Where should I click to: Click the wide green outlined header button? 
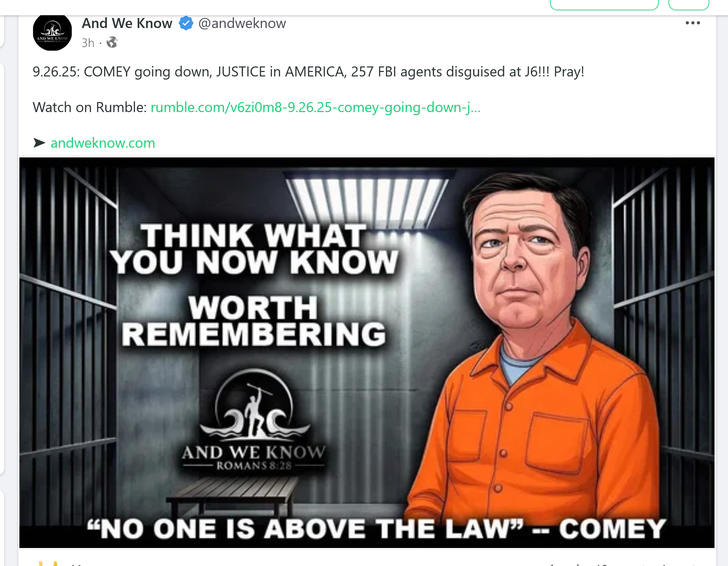pos(604,4)
